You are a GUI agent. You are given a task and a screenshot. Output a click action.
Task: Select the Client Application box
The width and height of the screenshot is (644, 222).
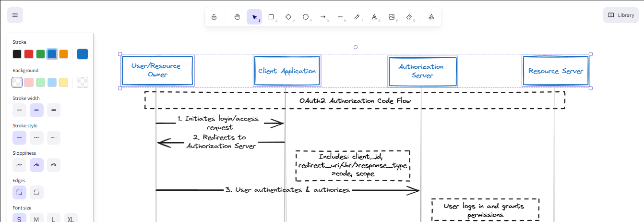(x=287, y=71)
